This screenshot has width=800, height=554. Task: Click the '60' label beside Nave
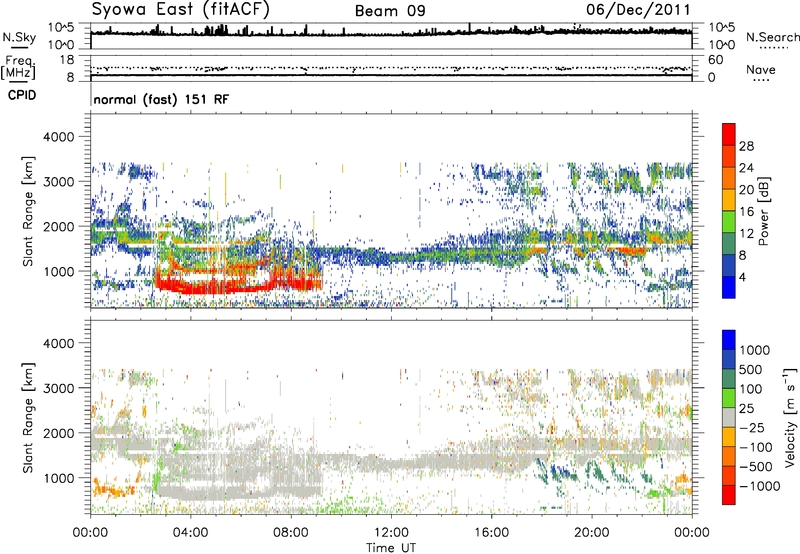[715, 60]
